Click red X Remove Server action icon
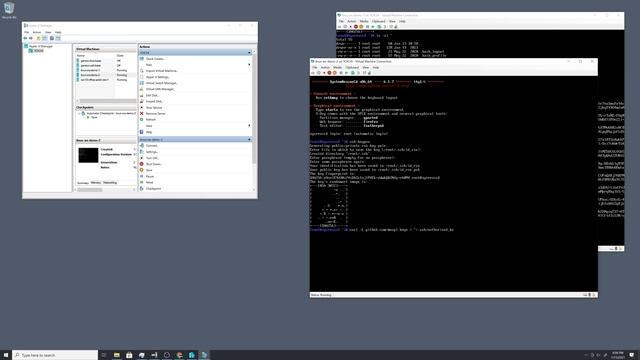 tap(142, 113)
